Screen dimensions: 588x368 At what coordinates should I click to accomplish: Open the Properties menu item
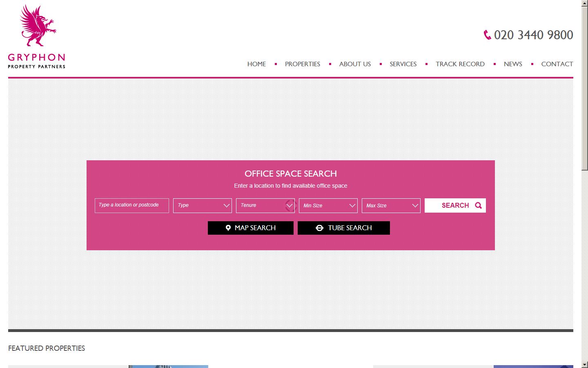click(302, 64)
